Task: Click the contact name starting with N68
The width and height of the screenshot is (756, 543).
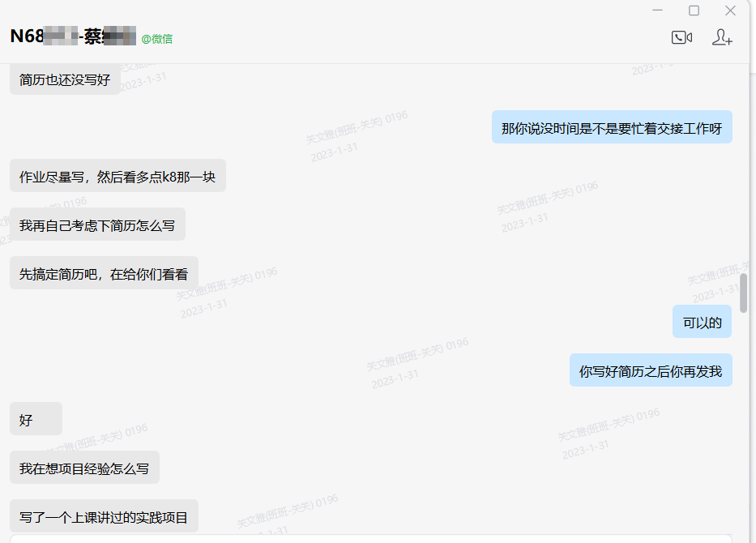Action: pyautogui.click(x=72, y=36)
